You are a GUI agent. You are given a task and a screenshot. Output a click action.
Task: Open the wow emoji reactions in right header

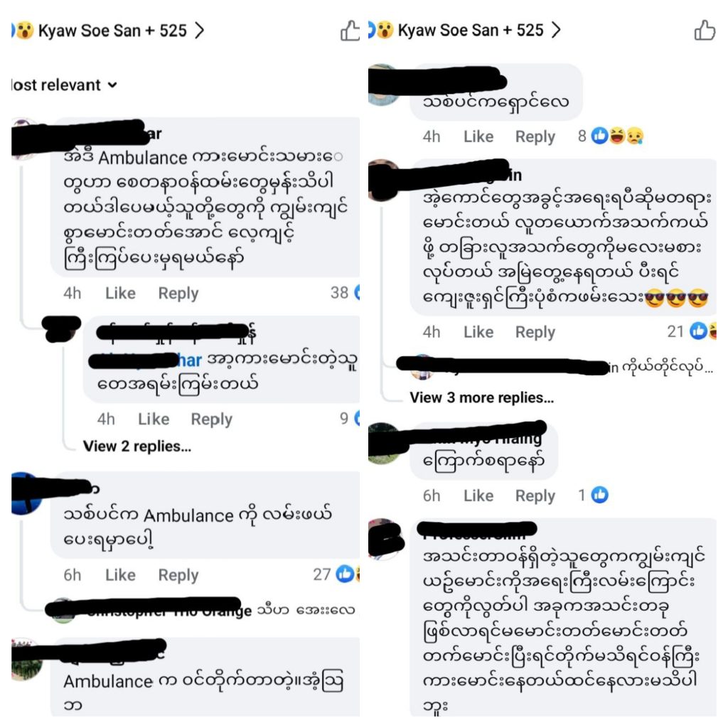point(385,30)
